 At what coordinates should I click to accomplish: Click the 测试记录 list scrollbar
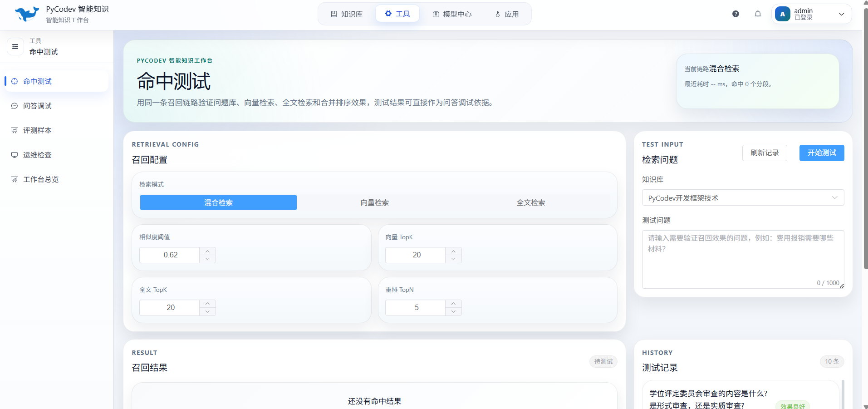(x=843, y=394)
